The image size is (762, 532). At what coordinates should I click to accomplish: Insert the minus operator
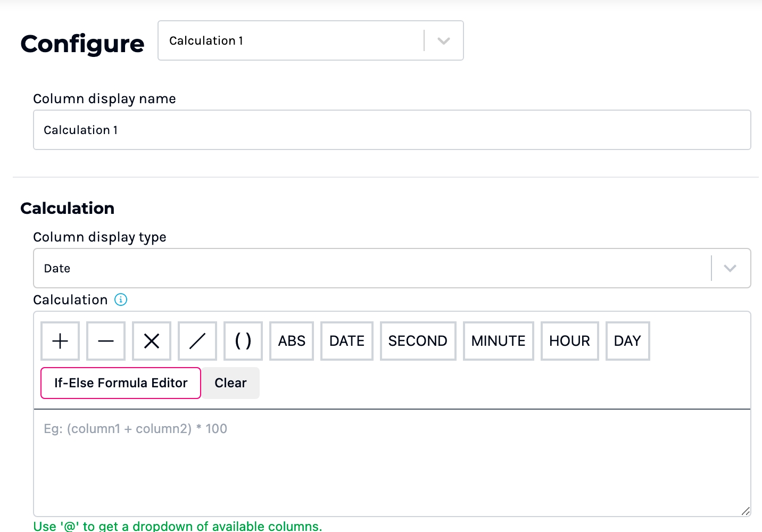tap(106, 341)
